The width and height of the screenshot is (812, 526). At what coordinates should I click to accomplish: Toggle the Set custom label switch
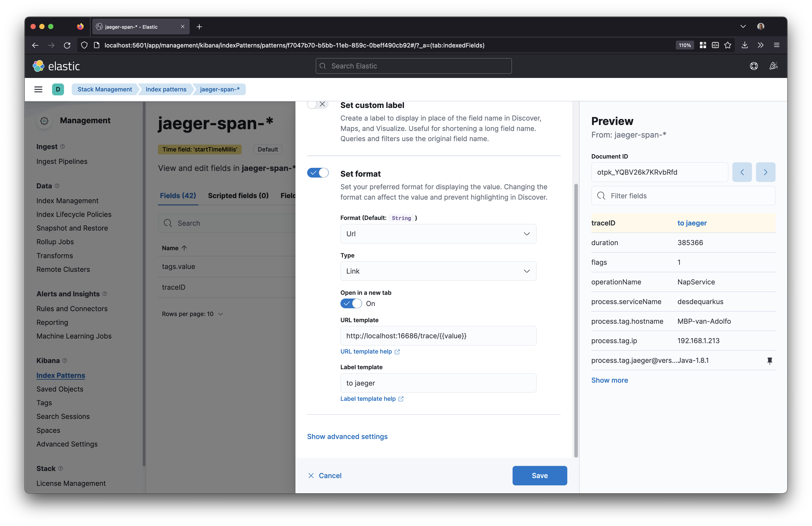318,104
